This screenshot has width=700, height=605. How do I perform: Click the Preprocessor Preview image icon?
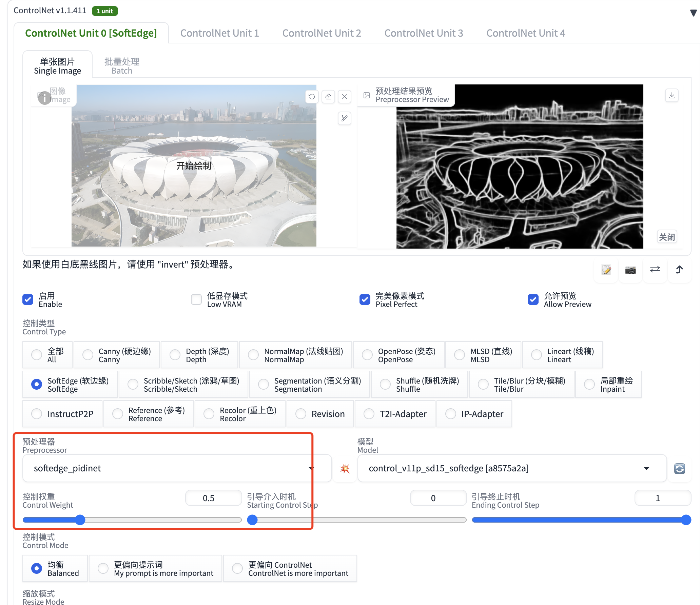point(367,95)
